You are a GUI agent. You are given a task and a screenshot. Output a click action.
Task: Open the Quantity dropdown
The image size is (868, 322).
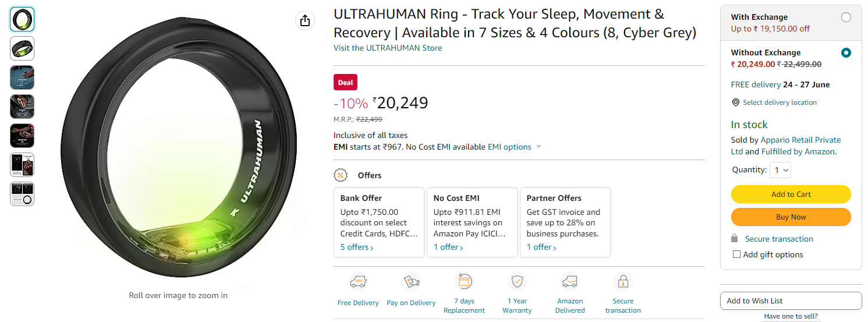pyautogui.click(x=780, y=170)
